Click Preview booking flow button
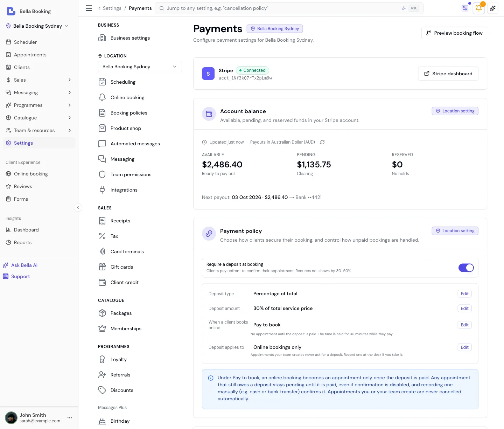Screen dimensions: 504x429 (454, 33)
